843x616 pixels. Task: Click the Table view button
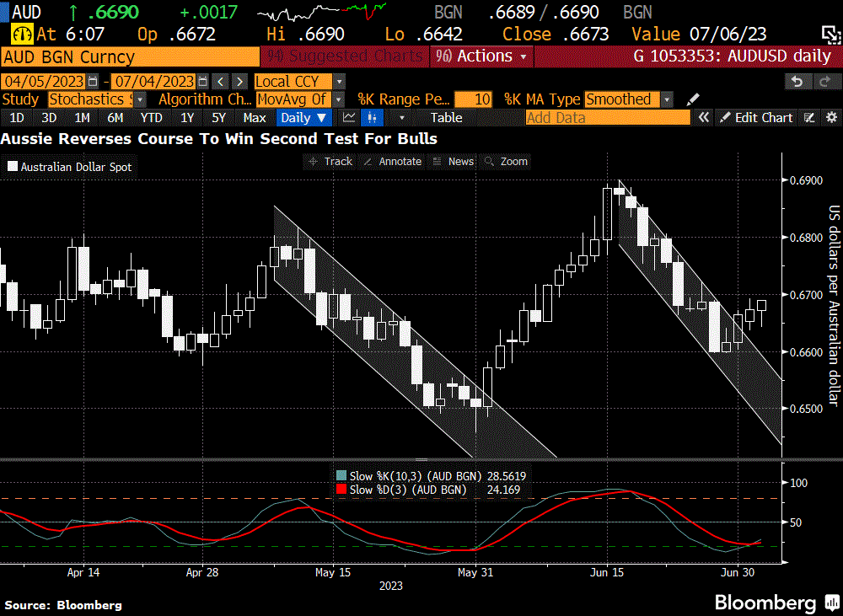(x=446, y=117)
